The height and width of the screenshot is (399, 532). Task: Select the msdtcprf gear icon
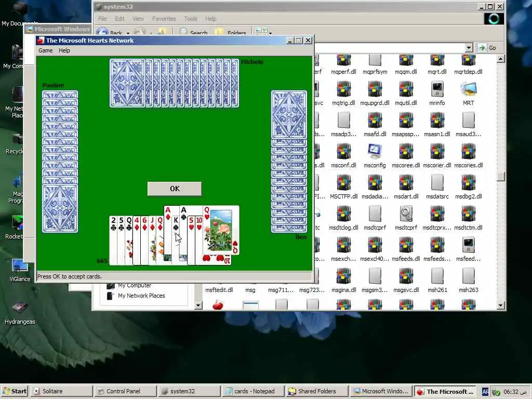(406, 214)
